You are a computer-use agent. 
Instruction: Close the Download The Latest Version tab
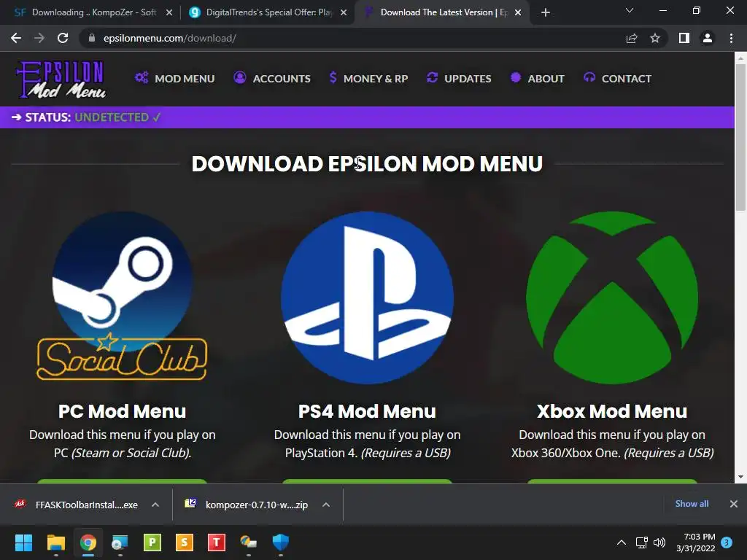518,12
